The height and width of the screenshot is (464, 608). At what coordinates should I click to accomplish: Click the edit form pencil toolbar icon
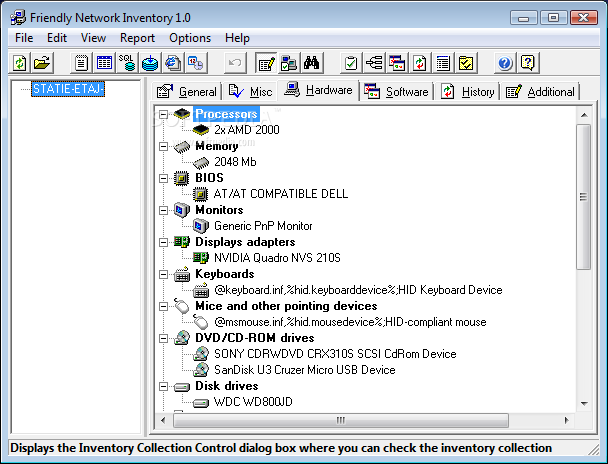tap(266, 62)
